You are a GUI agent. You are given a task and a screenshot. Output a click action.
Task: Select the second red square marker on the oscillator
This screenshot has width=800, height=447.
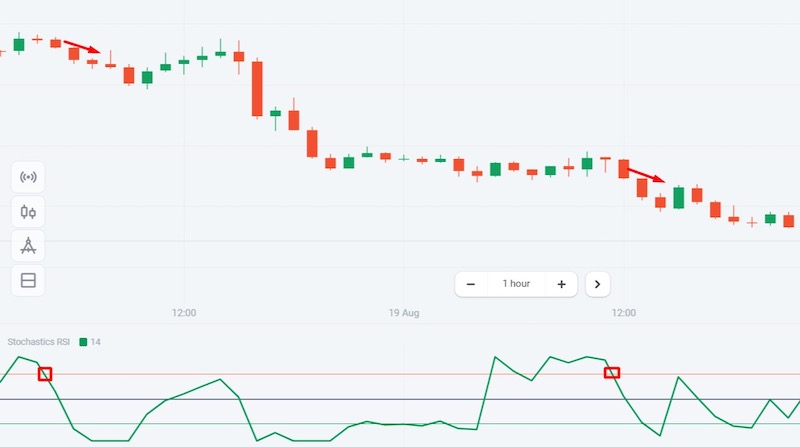(612, 373)
